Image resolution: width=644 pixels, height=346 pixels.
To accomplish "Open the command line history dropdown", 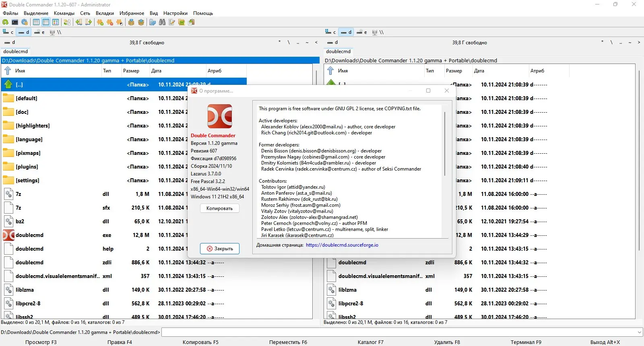I will (x=640, y=332).
